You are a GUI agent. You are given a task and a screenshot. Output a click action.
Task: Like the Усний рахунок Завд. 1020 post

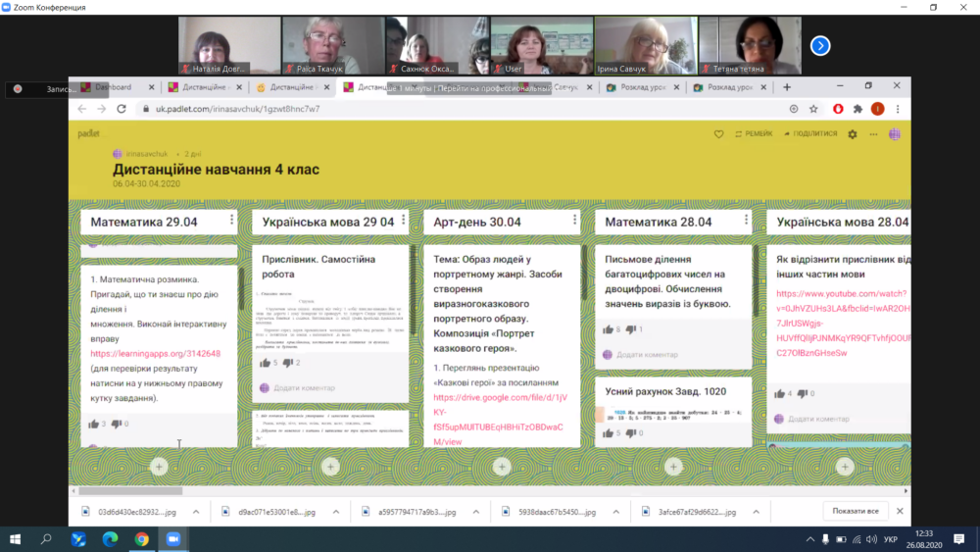[609, 432]
